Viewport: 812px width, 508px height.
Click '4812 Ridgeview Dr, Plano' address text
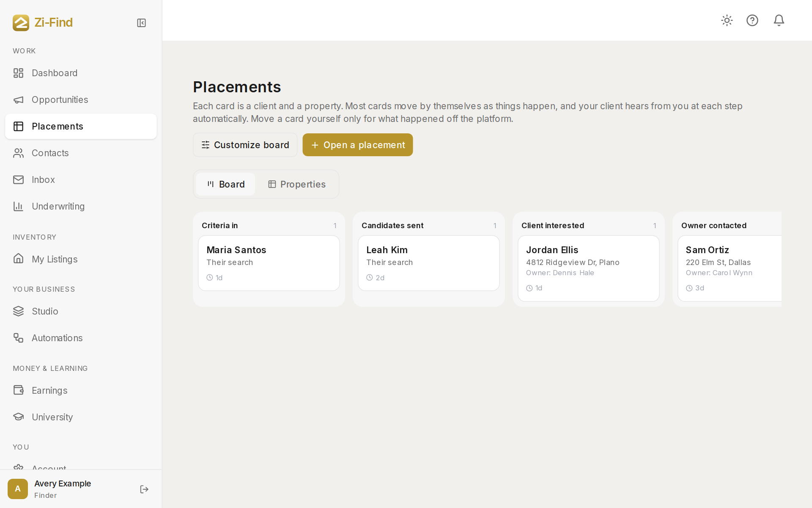pos(573,262)
